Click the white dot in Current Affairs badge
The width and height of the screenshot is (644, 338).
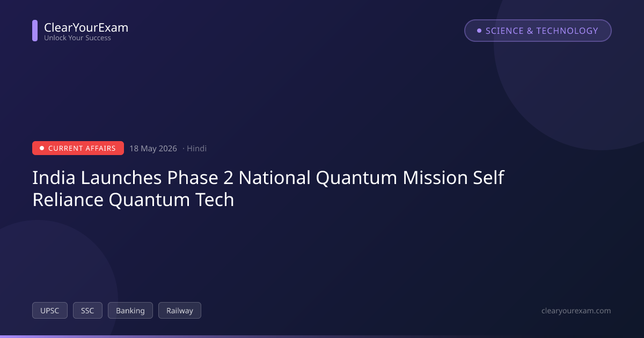[x=42, y=148]
